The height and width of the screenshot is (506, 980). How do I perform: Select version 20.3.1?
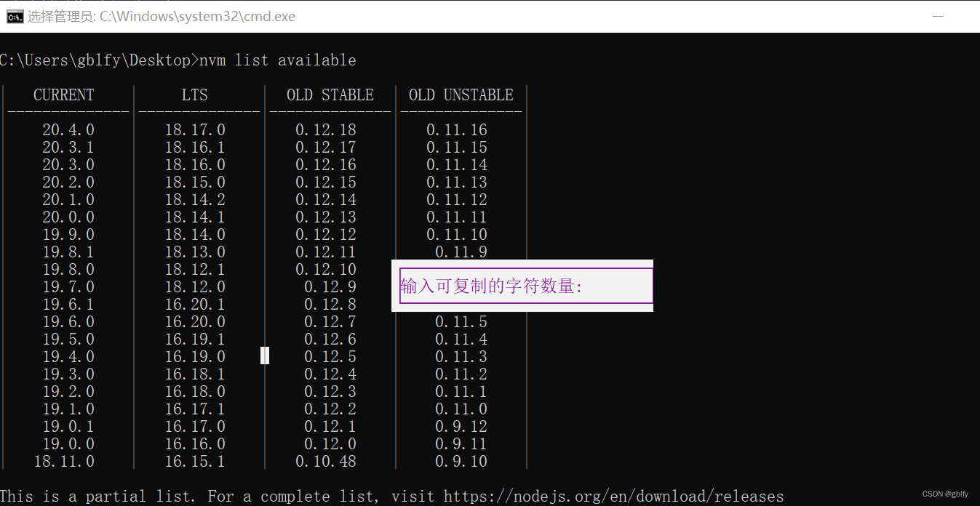(x=68, y=148)
